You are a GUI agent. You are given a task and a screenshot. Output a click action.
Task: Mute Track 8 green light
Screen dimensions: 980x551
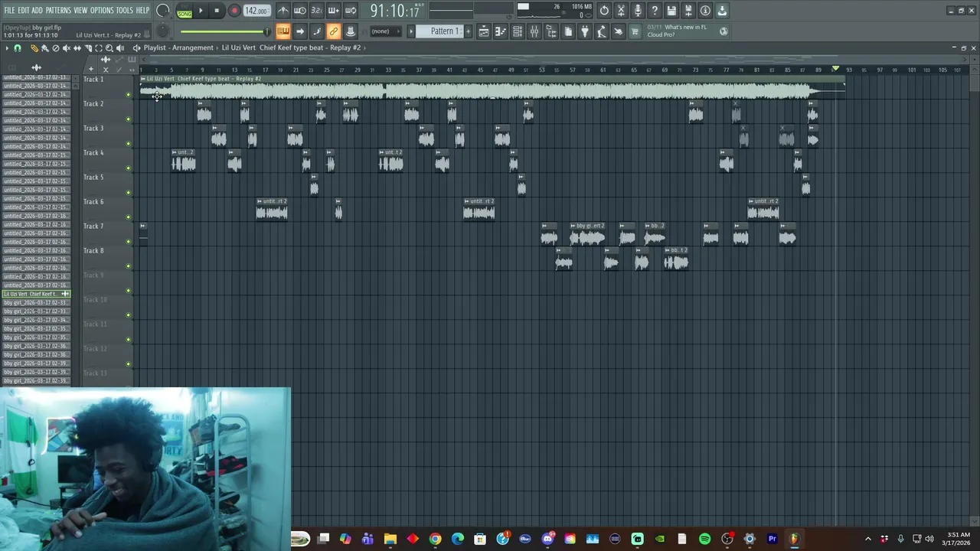pos(128,266)
